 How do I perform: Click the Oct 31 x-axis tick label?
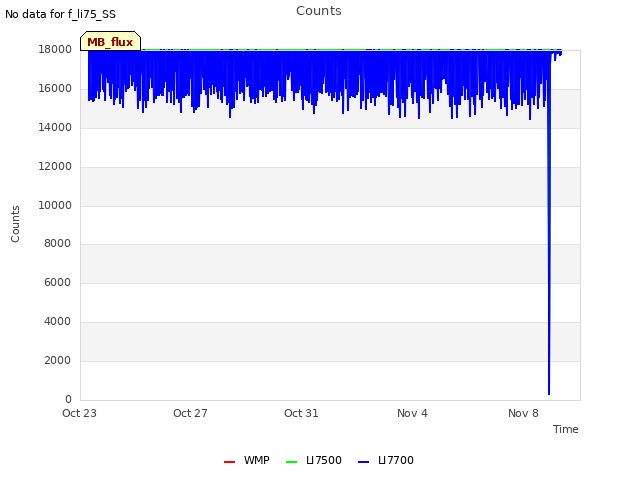[x=301, y=413]
